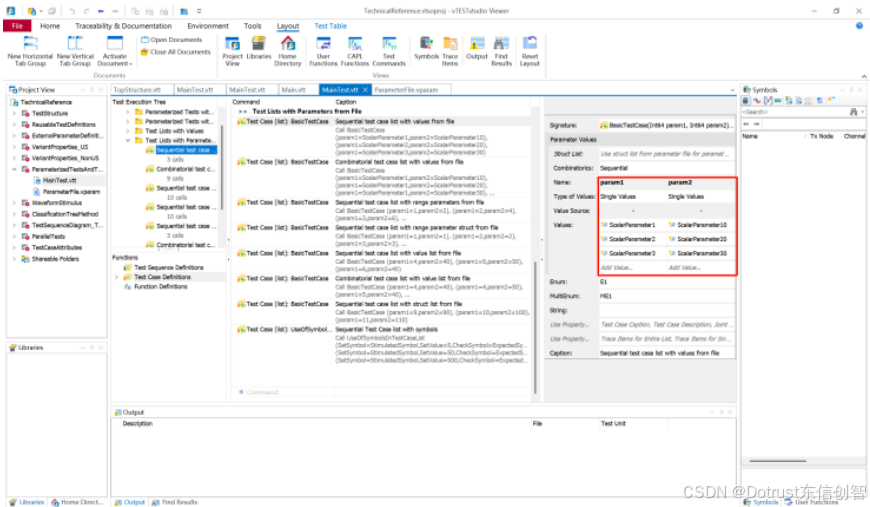870x507 pixels.
Task: Click Open Documents in ribbon
Action: pyautogui.click(x=171, y=40)
